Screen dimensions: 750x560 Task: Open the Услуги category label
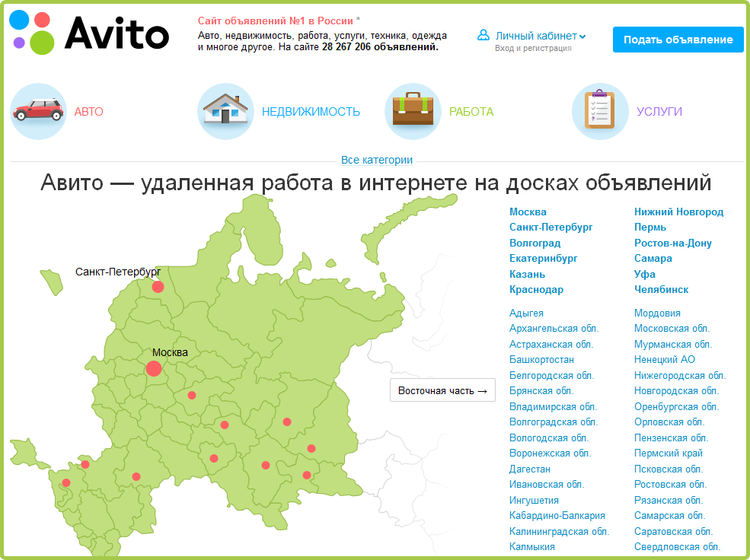click(659, 112)
